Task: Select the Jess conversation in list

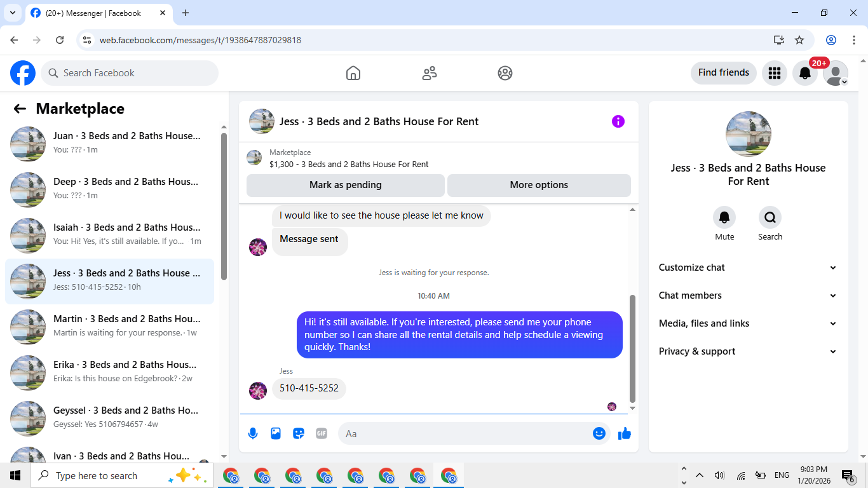Action: (x=109, y=281)
